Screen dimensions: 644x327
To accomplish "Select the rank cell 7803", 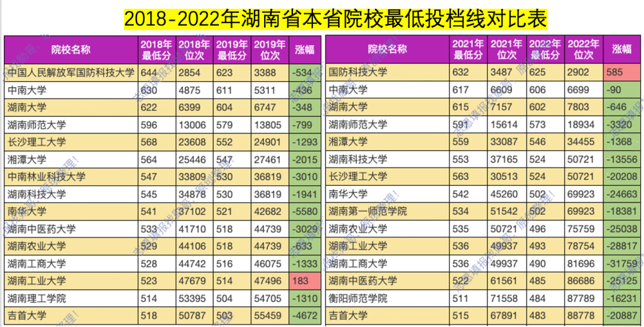I will pos(583,107).
